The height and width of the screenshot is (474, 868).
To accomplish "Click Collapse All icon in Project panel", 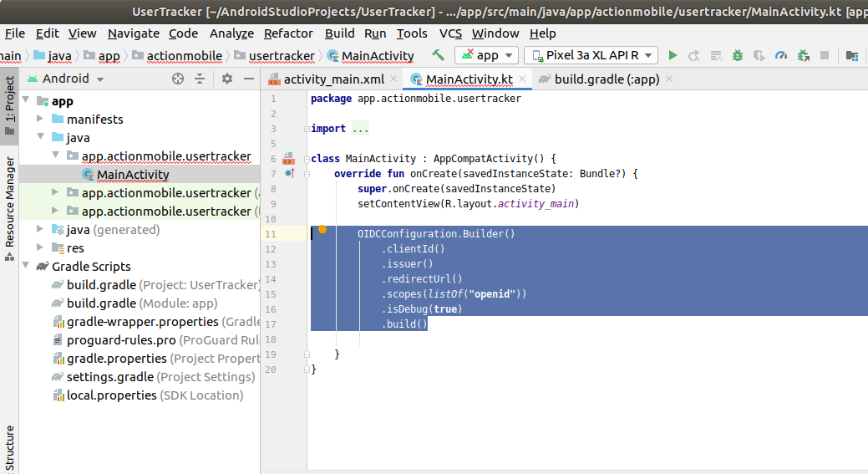I will pos(200,79).
